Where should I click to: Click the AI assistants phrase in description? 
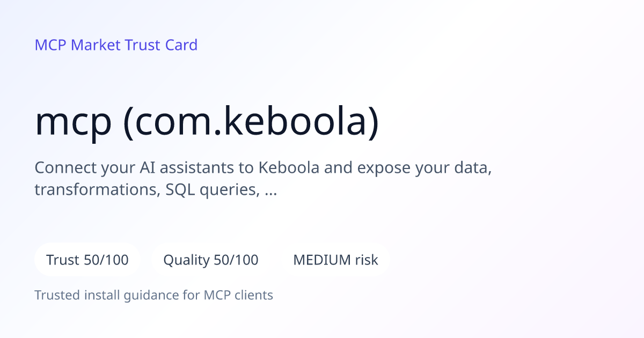[186, 168]
